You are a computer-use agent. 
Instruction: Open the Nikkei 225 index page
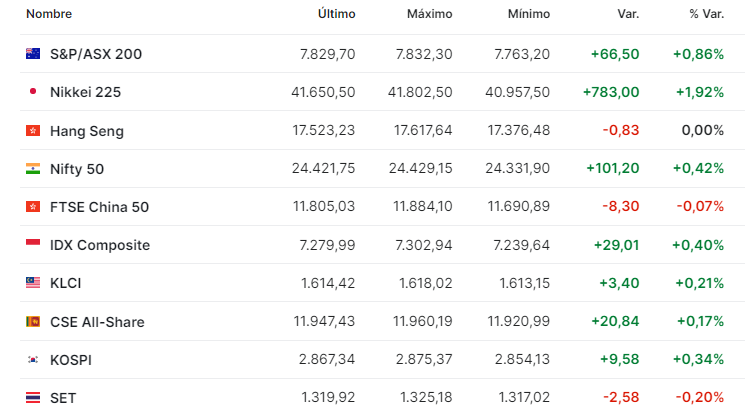point(86,92)
